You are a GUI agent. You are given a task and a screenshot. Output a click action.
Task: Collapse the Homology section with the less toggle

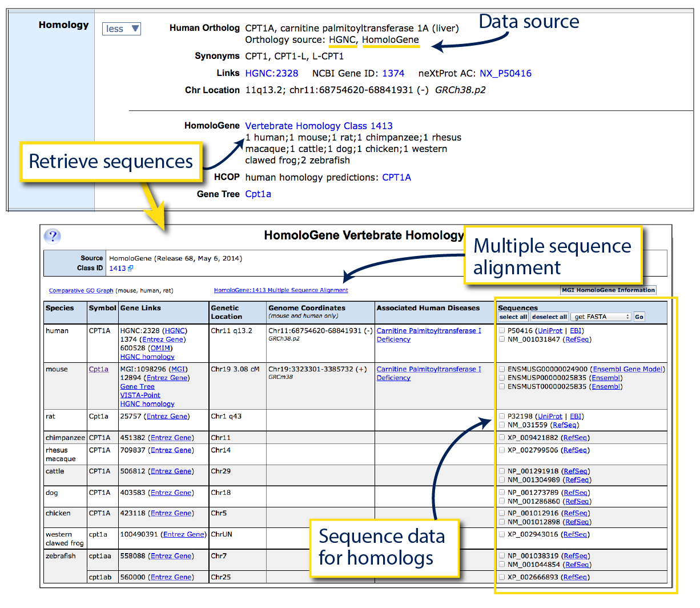click(x=122, y=29)
